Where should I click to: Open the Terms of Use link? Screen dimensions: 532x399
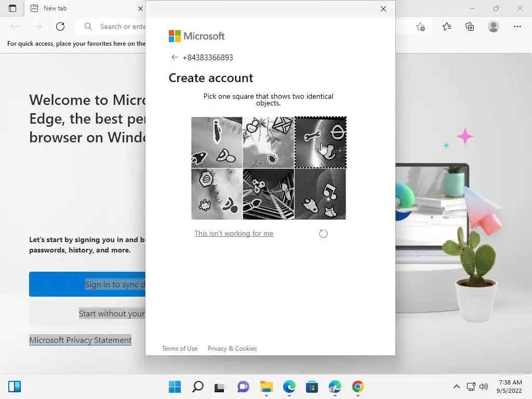coord(179,349)
